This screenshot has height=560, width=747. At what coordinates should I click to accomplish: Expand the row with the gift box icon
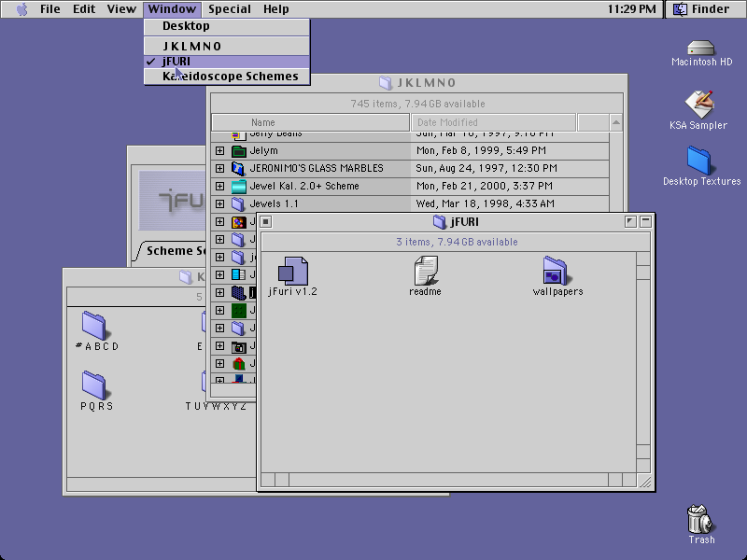click(x=219, y=364)
